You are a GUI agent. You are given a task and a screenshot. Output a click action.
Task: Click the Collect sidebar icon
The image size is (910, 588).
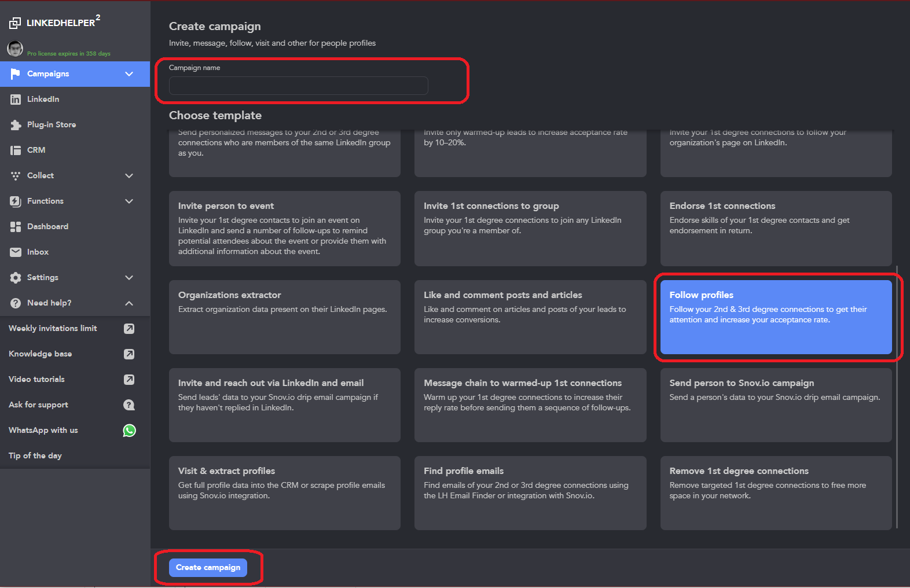(16, 176)
